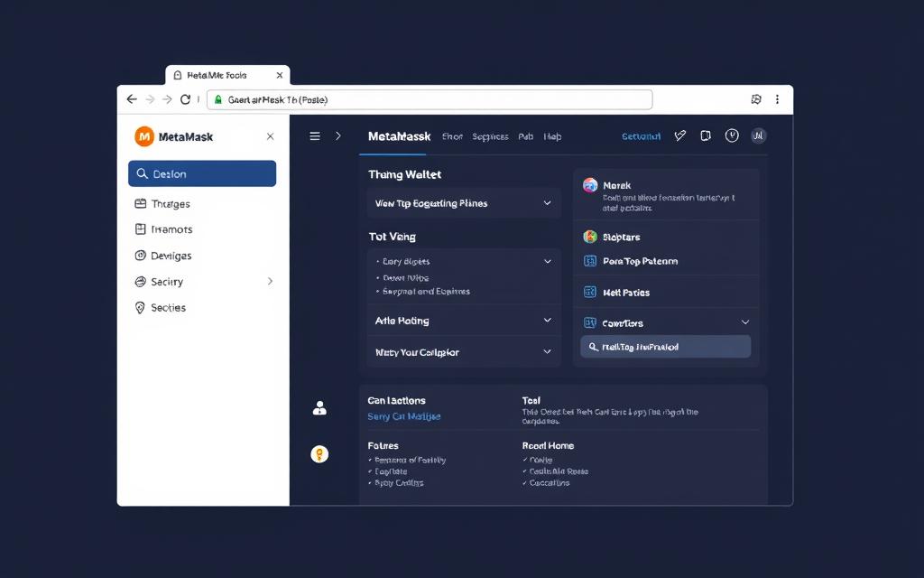Click the icon next to Thrarges
This screenshot has width=924, height=578.
tap(140, 203)
